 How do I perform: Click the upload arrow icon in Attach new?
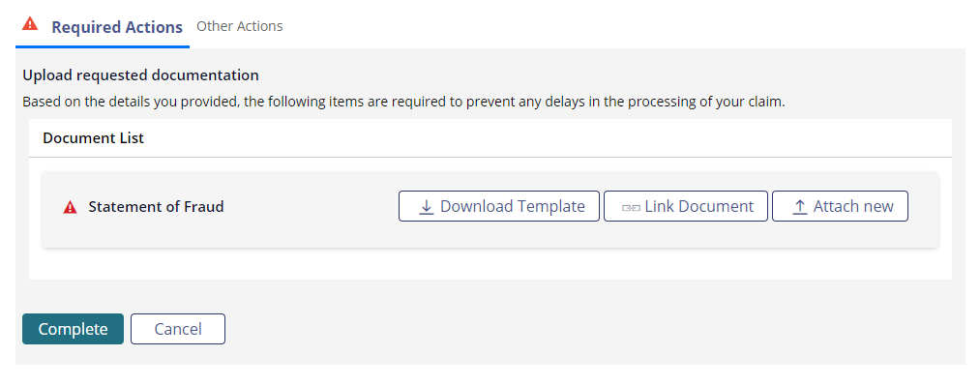point(800,207)
